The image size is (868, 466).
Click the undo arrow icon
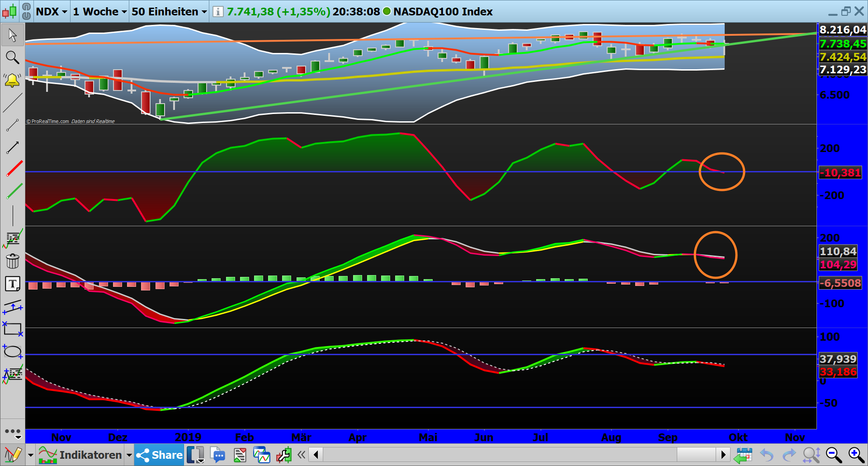(x=767, y=455)
